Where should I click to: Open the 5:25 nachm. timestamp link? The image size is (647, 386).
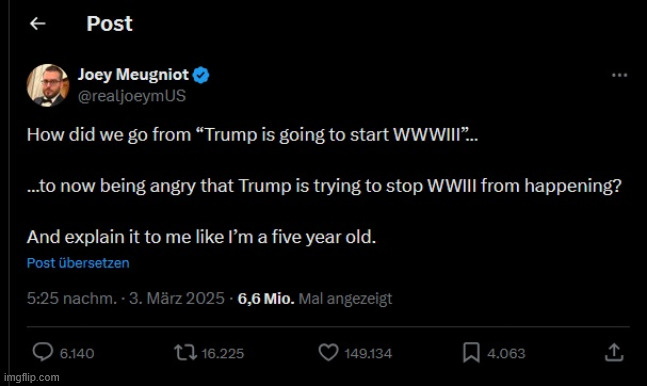point(72,298)
